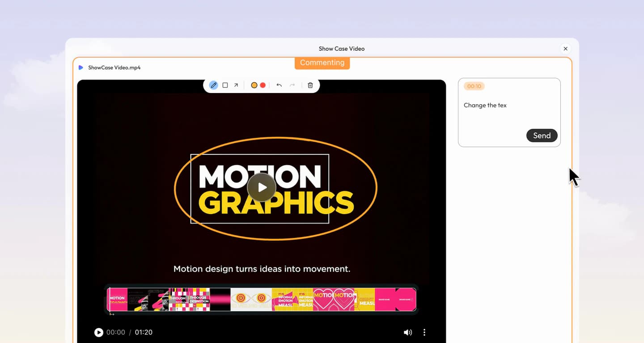Viewport: 644px width, 343px height.
Task: Click the ShowCase Video.mp4 file icon
Action: (x=81, y=68)
